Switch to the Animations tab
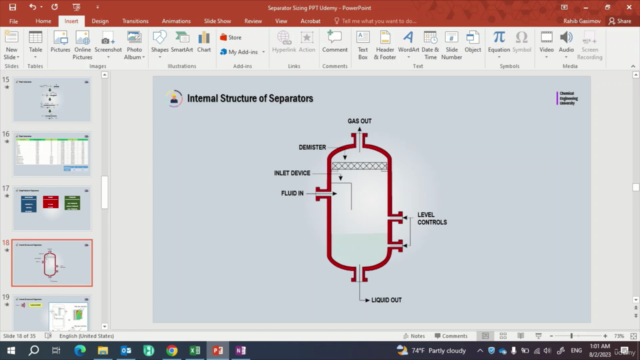The height and width of the screenshot is (360, 640). [176, 21]
